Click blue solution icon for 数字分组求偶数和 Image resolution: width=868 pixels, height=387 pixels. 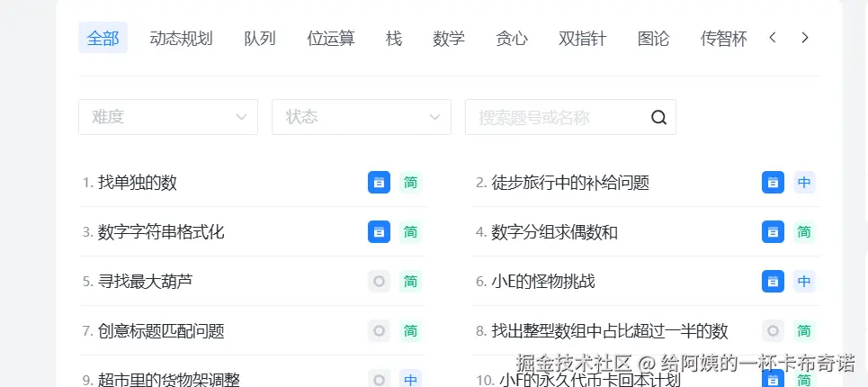pyautogui.click(x=773, y=232)
